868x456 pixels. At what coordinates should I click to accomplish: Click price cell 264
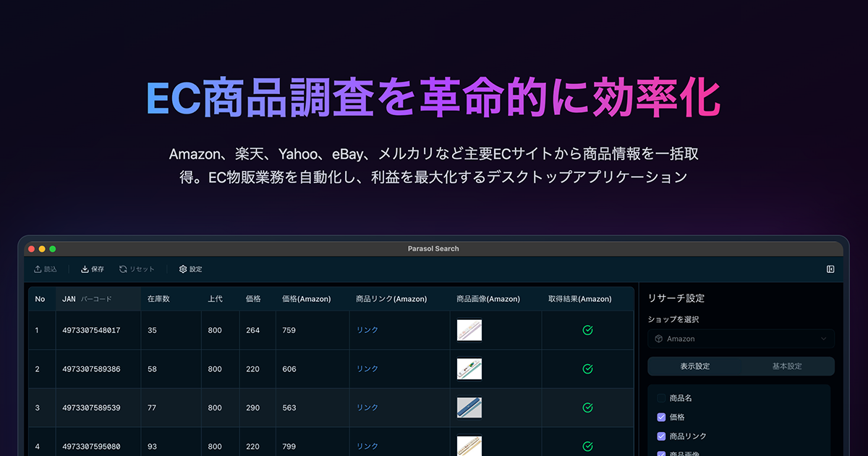pyautogui.click(x=258, y=330)
